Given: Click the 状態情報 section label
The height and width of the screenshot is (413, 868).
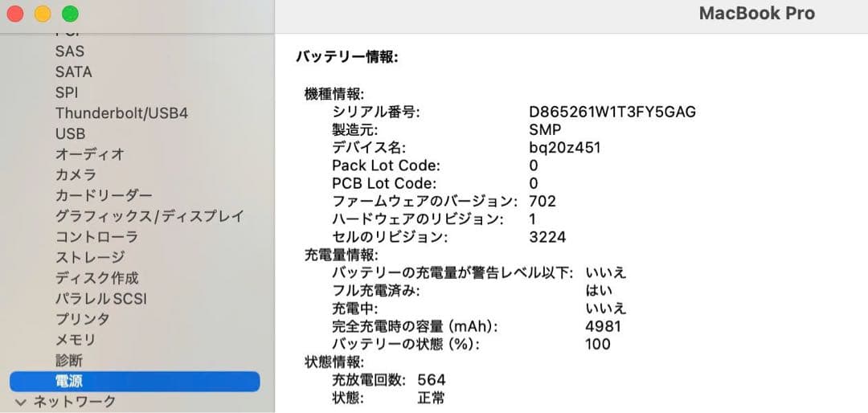Looking at the screenshot, I should 334,362.
